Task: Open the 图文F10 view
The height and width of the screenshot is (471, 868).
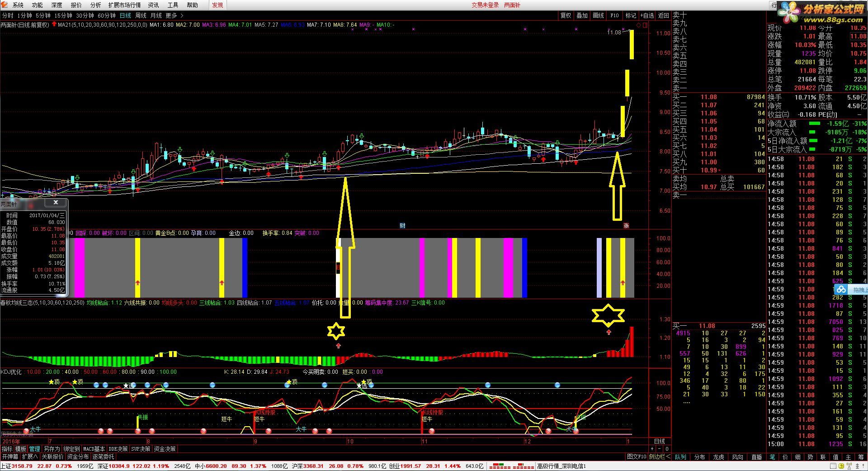Action: pos(637,457)
